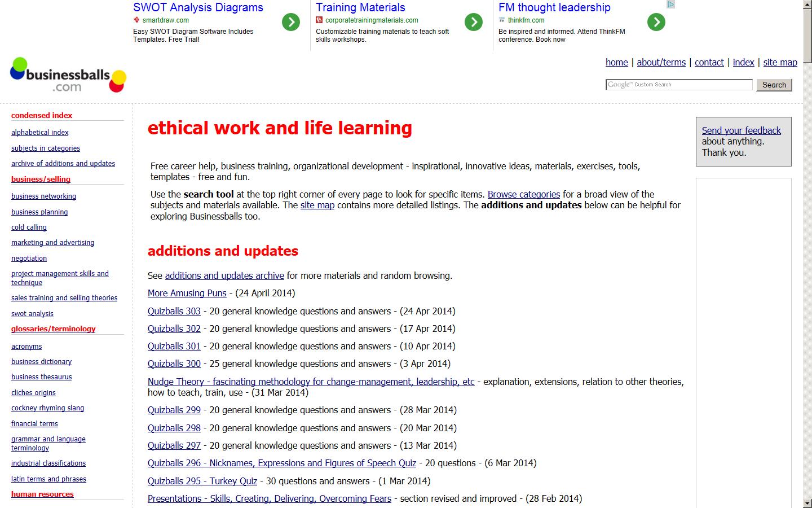
Task: Click the businessballs.com logo
Action: [68, 76]
